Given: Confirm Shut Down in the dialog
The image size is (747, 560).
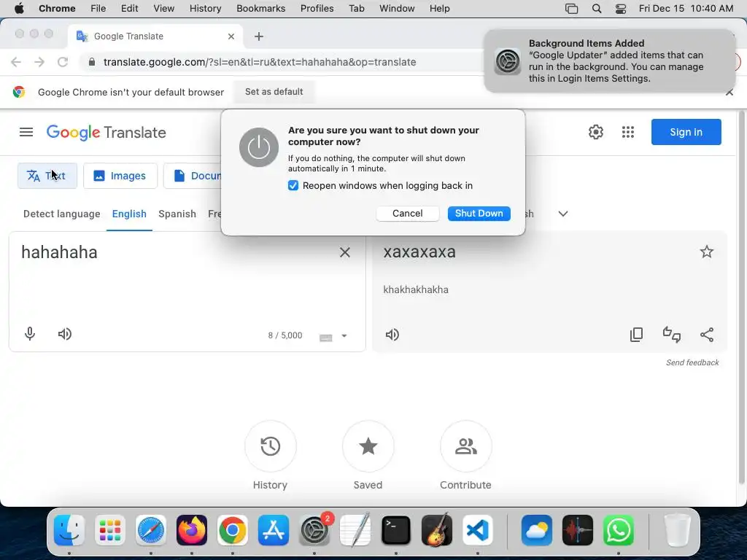Looking at the screenshot, I should click(x=479, y=214).
